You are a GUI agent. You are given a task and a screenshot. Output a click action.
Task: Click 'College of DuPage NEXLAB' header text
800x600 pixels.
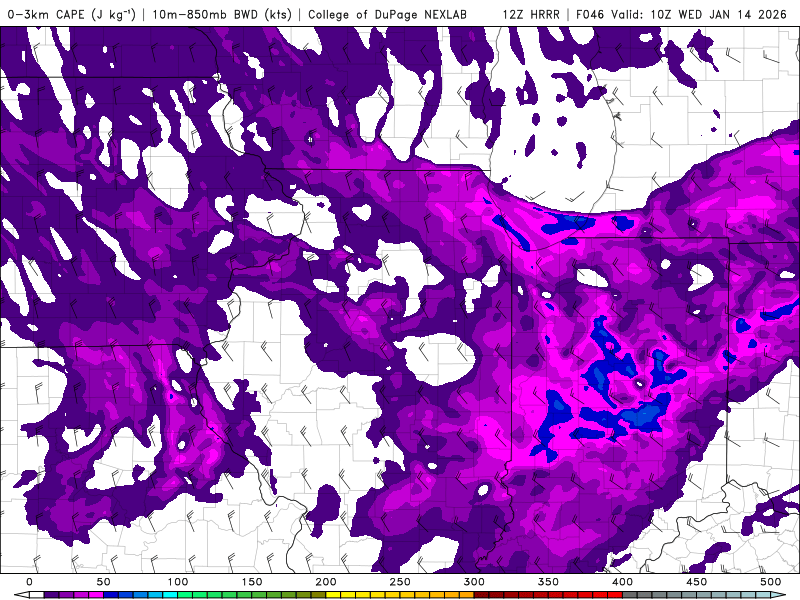pos(387,14)
